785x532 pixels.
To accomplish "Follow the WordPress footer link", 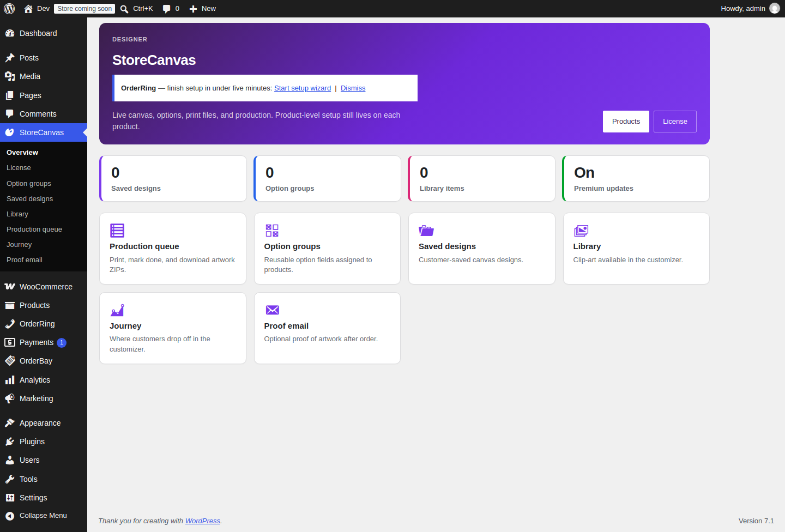I will [x=203, y=521].
